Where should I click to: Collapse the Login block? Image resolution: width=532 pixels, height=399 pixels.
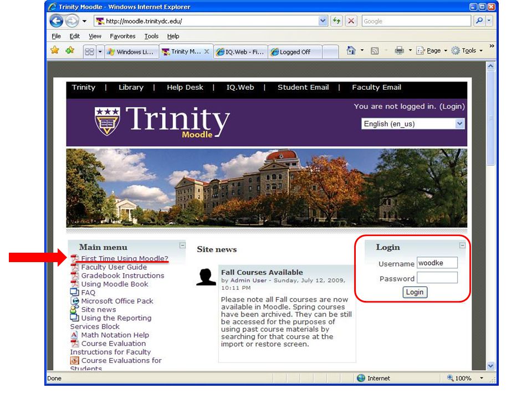click(x=462, y=245)
